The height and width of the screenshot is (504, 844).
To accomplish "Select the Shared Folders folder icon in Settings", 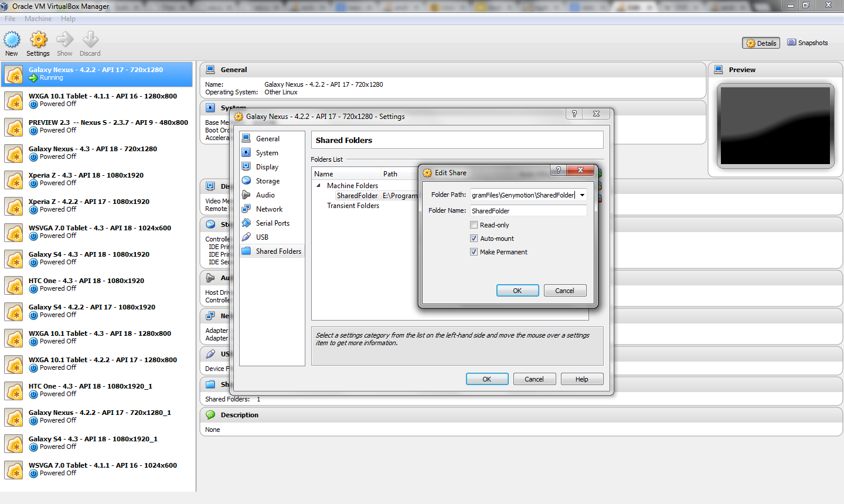I will pyautogui.click(x=247, y=251).
